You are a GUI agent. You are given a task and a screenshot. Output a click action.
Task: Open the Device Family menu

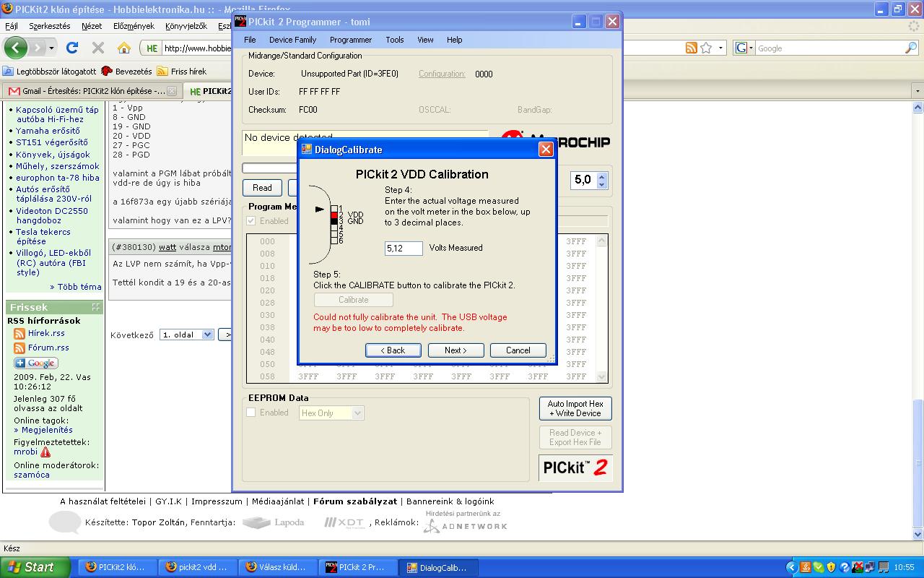point(292,40)
